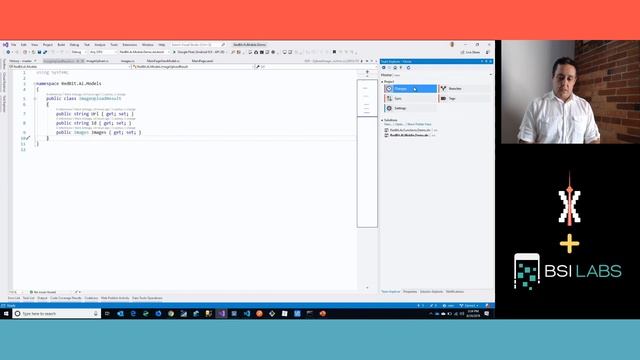Open the Debug menu
Screen dimensions: 640x360
[74, 44]
